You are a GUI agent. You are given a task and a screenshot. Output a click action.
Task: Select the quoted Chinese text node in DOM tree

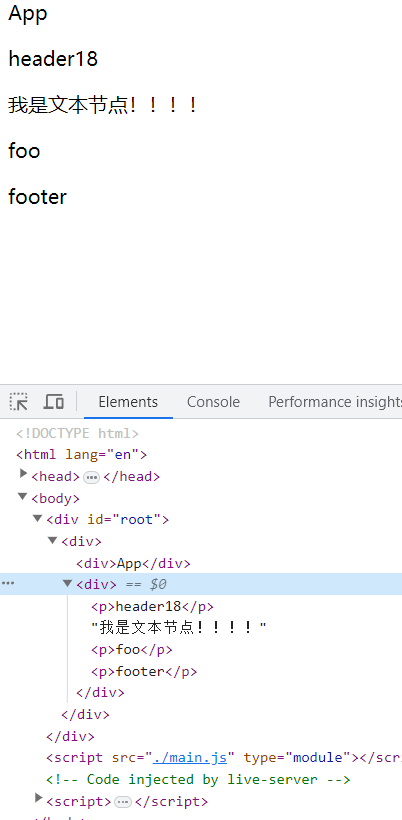pyautogui.click(x=179, y=628)
